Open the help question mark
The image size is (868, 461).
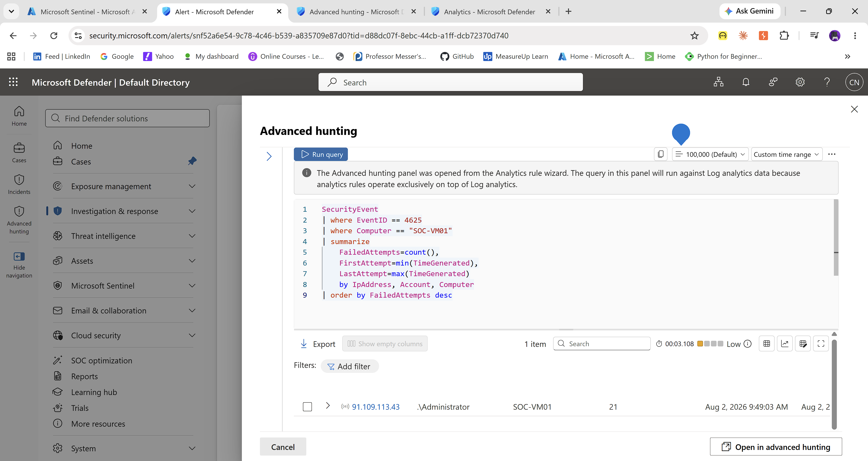(827, 82)
